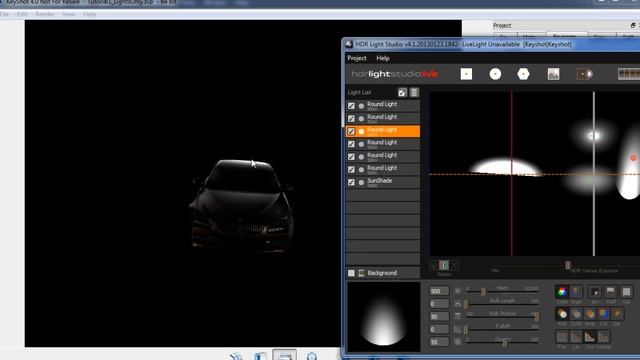Click the value field showing 50

click(439, 316)
